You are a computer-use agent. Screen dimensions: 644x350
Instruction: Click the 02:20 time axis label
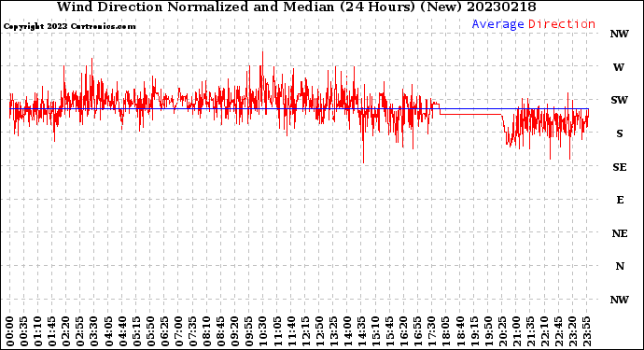(66, 331)
